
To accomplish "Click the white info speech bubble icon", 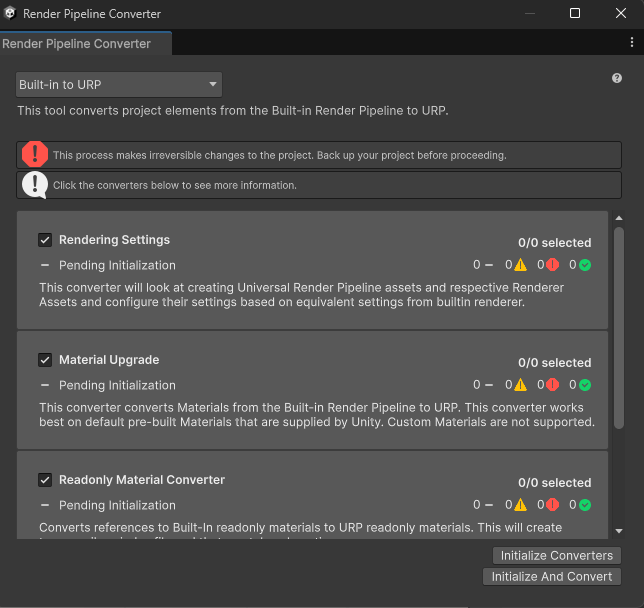I will coord(35,185).
